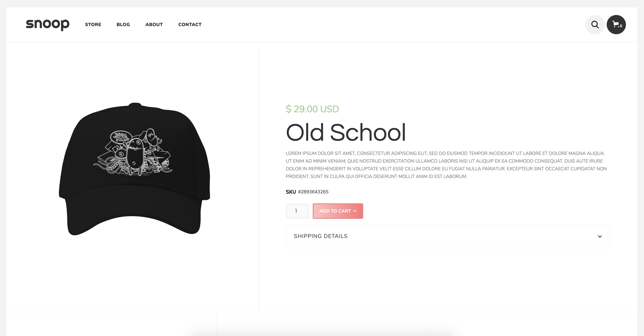Navigate to the Contact page

pos(190,24)
